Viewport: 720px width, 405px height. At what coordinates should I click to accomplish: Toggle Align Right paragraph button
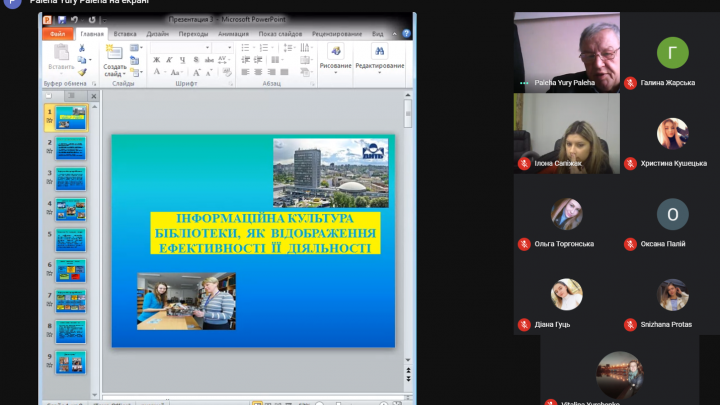tap(271, 72)
